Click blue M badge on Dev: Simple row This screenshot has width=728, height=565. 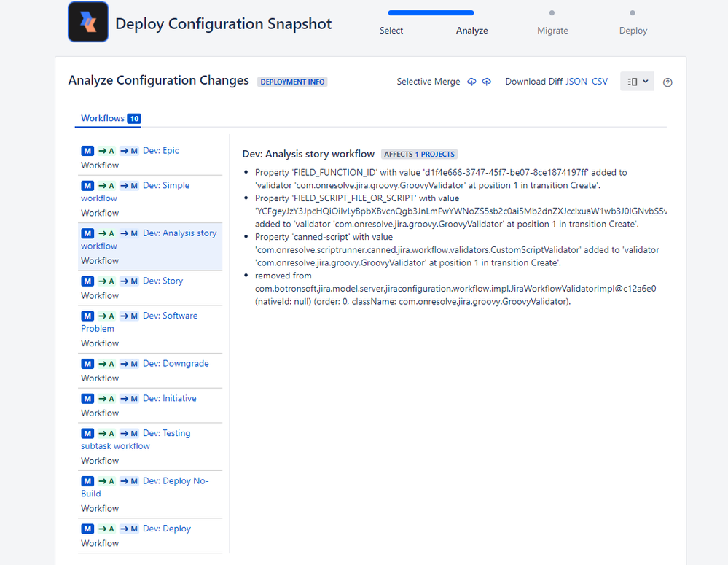[x=87, y=185]
